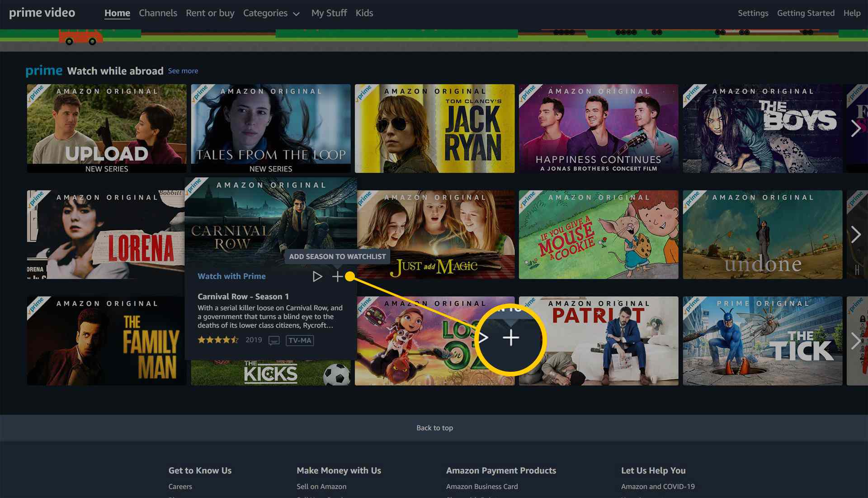Open the Categories dropdown menu
Image resolution: width=868 pixels, height=498 pixels.
pyautogui.click(x=271, y=13)
